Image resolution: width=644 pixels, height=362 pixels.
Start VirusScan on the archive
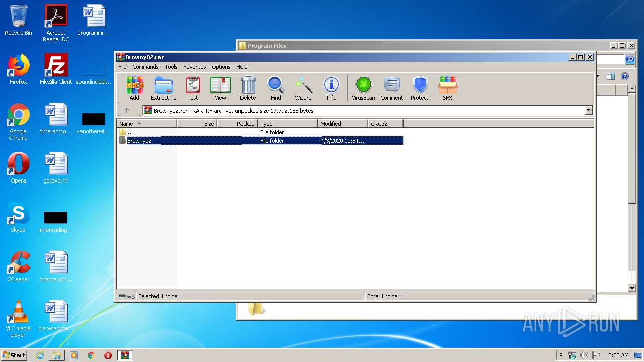pos(363,88)
